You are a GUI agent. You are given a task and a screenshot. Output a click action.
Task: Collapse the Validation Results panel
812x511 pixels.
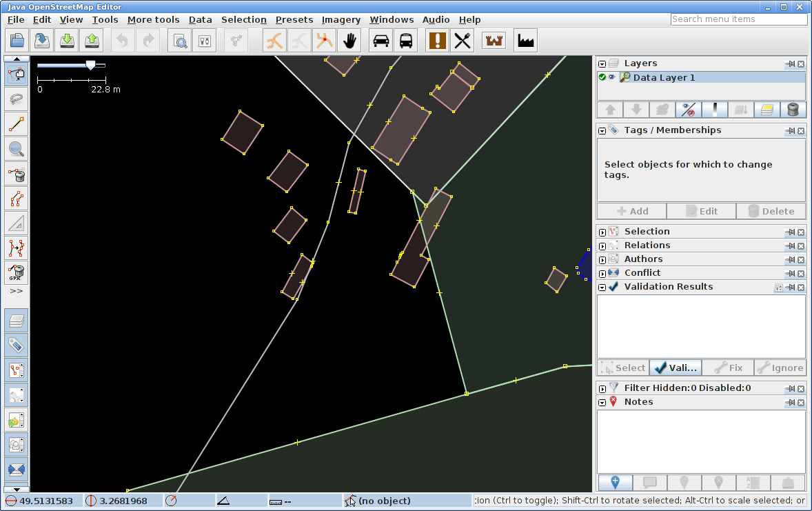coord(602,287)
